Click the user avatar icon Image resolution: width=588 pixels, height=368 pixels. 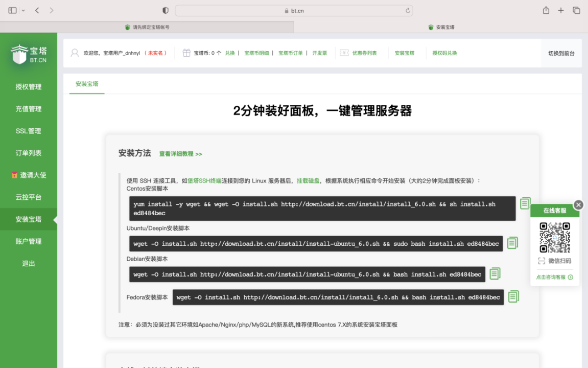tap(75, 53)
